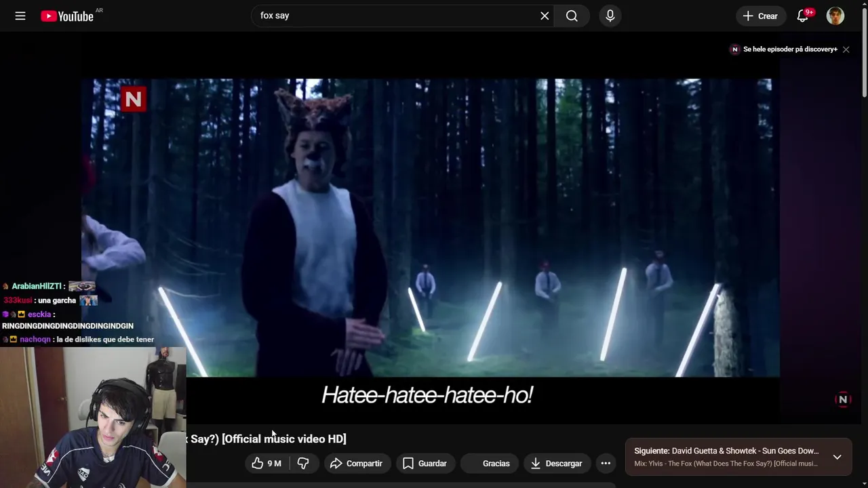The height and width of the screenshot is (488, 868).
Task: Open the notifications bell
Action: pyautogui.click(x=803, y=16)
